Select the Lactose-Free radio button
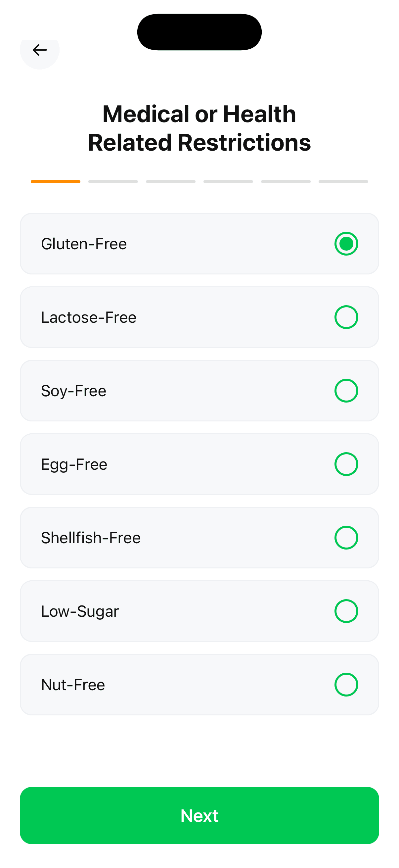Image resolution: width=399 pixels, height=868 pixels. tap(346, 317)
